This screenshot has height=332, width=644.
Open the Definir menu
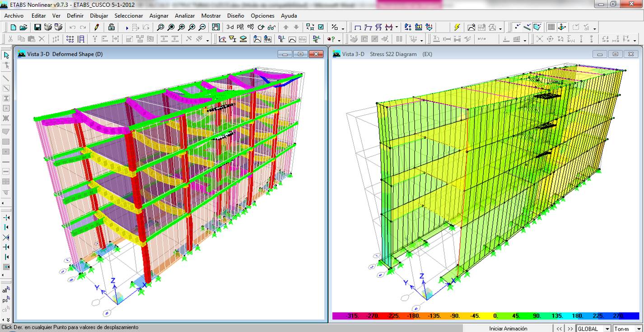tap(75, 16)
